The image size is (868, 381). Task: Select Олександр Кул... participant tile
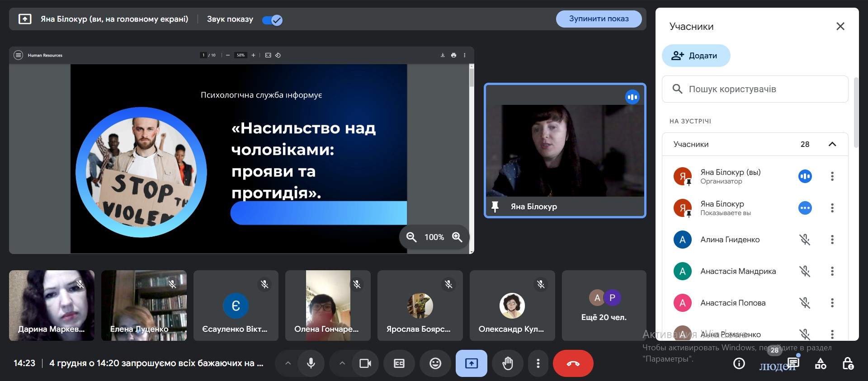pos(512,306)
